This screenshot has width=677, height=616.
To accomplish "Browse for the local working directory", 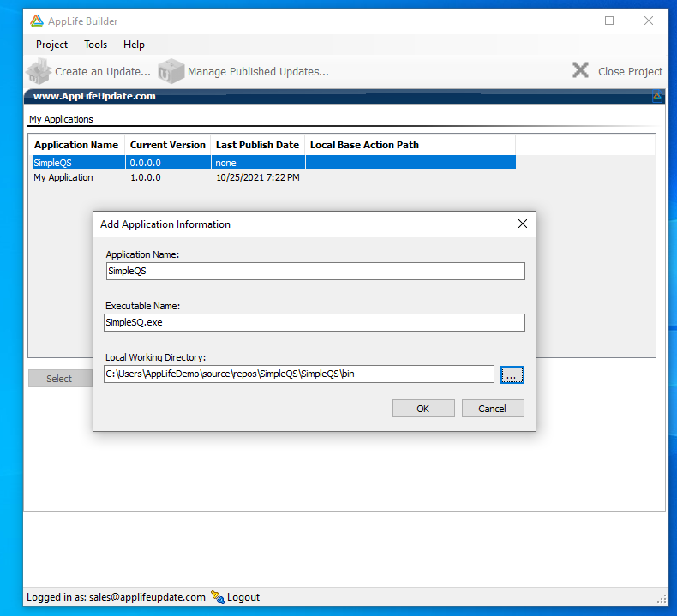I will (512, 374).
